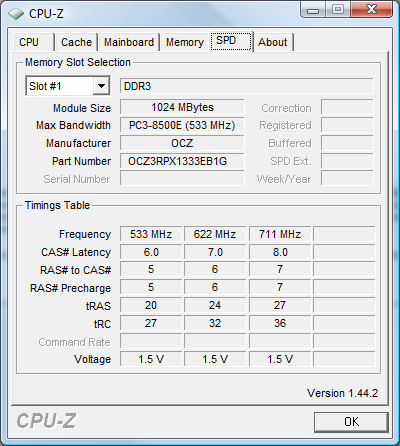This screenshot has width=400, height=446.
Task: Click the OK button
Action: pyautogui.click(x=351, y=422)
